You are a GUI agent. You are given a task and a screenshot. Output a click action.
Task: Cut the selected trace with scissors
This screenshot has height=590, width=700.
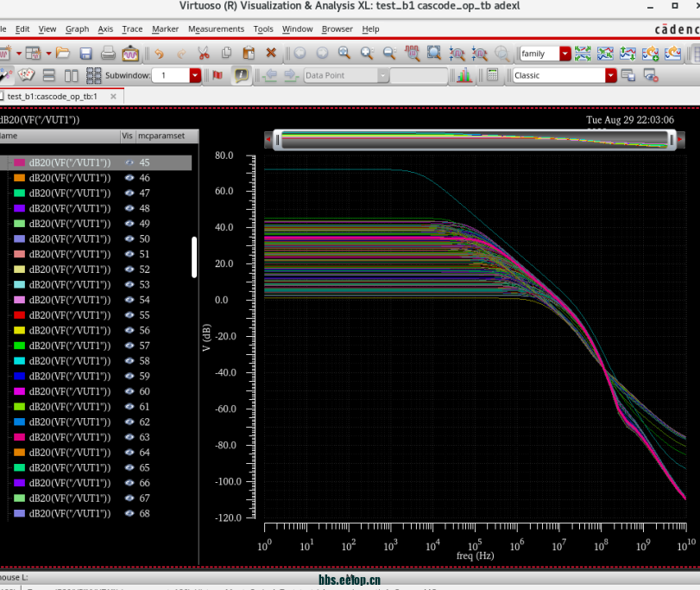click(204, 54)
